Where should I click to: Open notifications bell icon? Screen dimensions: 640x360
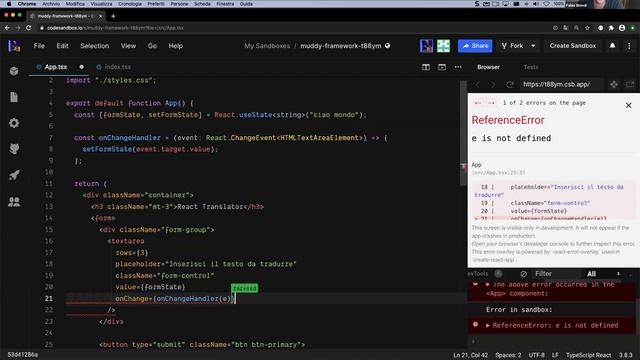612,46
